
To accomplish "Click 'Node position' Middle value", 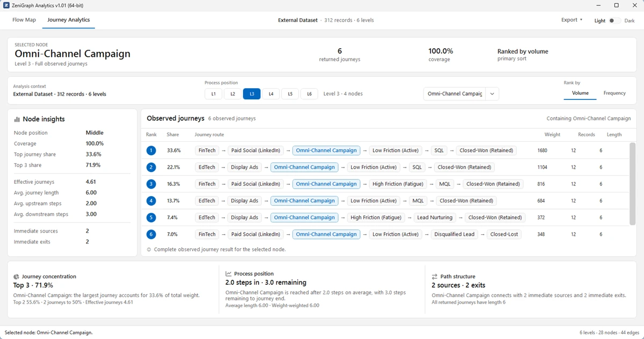I will tap(94, 133).
